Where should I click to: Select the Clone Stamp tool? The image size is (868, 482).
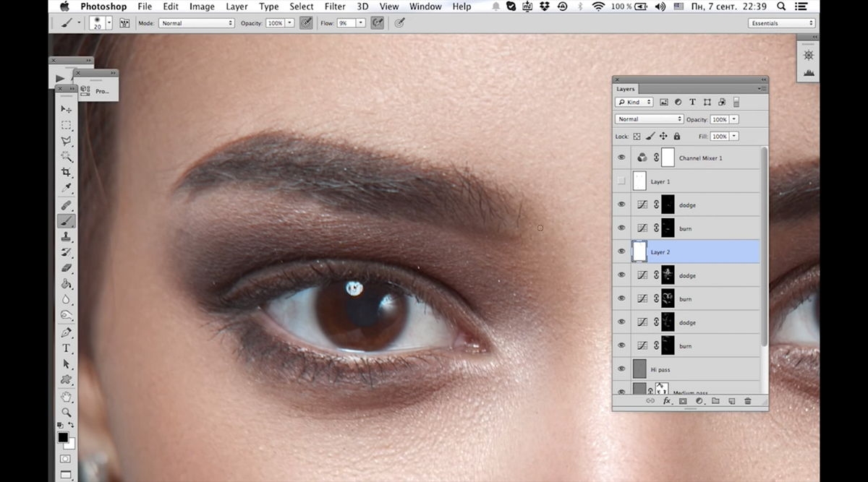[x=66, y=237]
